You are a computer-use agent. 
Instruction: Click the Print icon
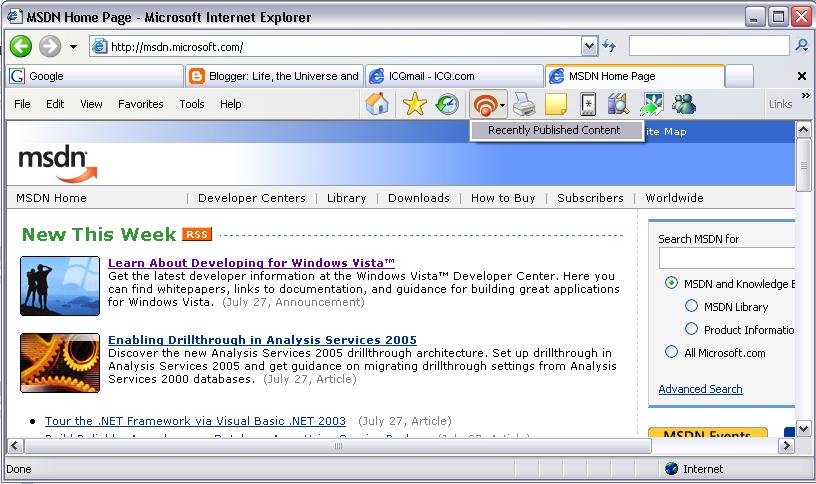[x=525, y=104]
